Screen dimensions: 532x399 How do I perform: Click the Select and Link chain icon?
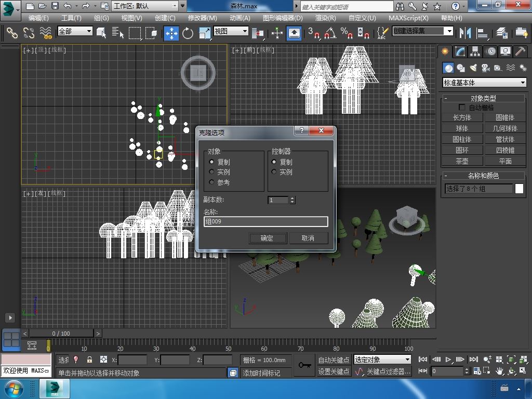[12, 33]
